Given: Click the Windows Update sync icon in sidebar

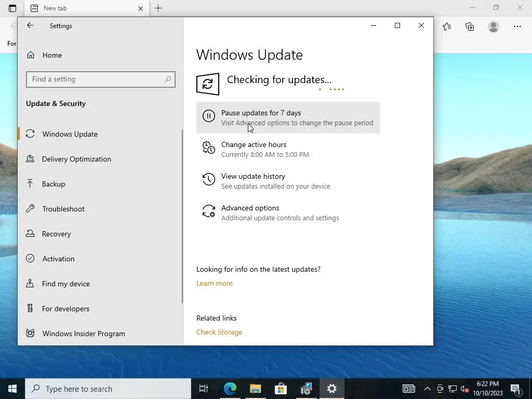Looking at the screenshot, I should tap(30, 134).
